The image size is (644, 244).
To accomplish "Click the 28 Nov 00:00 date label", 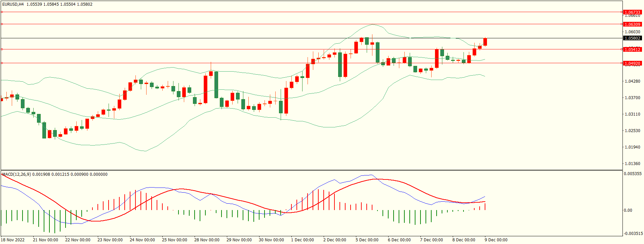I will 207,240.
